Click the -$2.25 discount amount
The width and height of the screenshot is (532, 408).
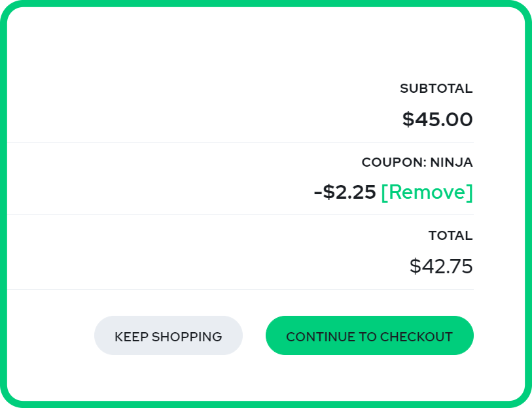[x=345, y=192]
